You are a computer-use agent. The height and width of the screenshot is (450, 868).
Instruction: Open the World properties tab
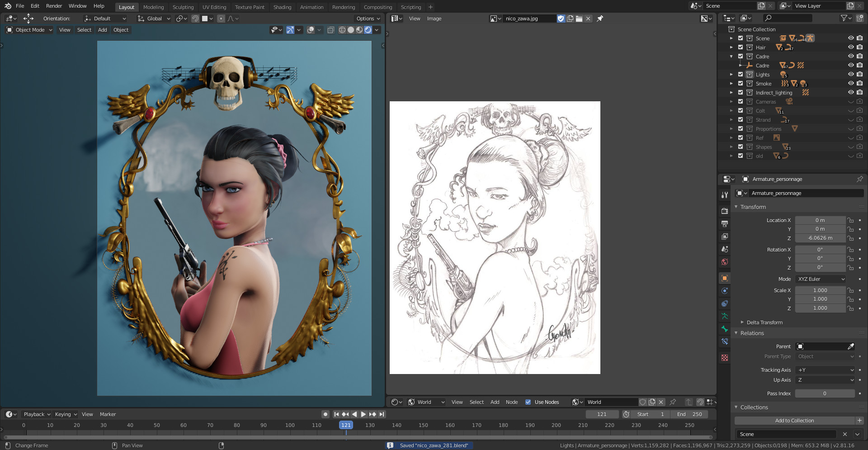[725, 262]
